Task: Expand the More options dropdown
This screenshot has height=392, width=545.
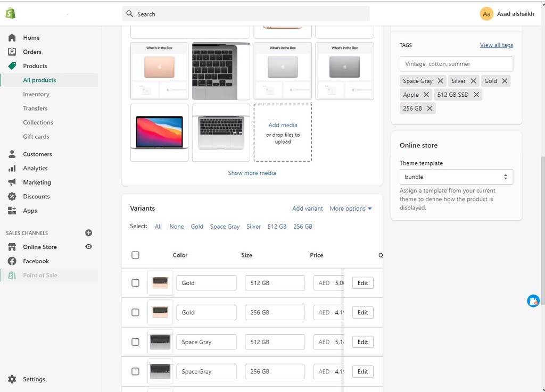Action: [351, 208]
